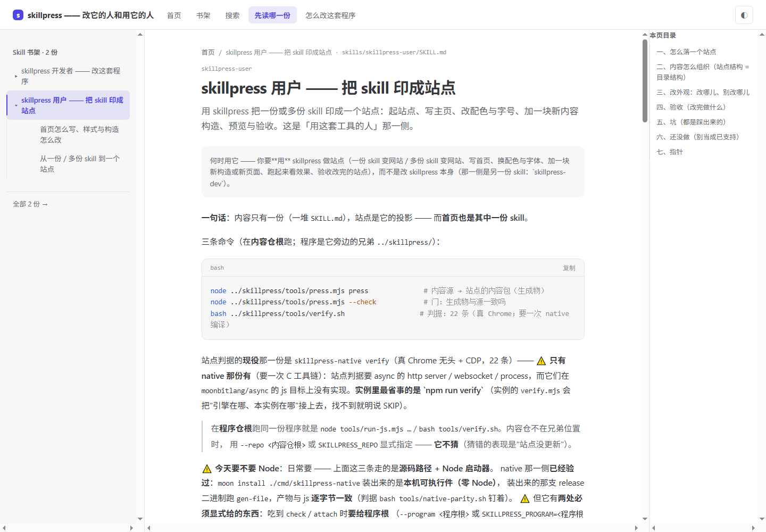
Task: Click the warning icon before 但它有两处必须
Action: [x=524, y=498]
